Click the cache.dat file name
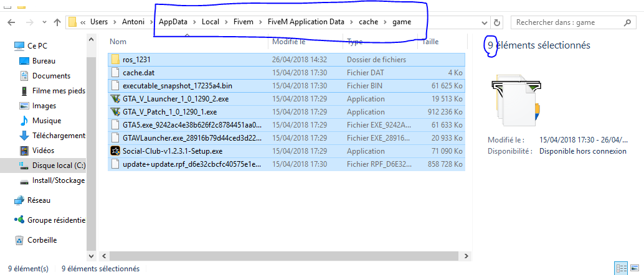 (x=138, y=73)
